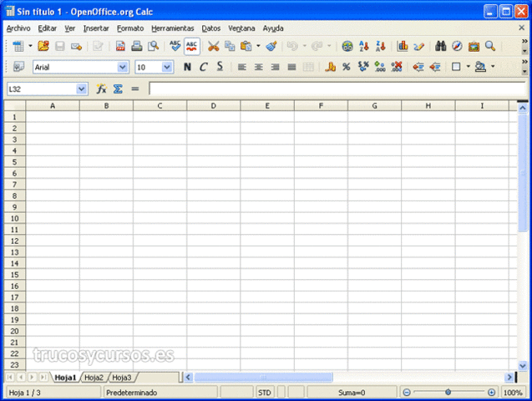
Task: Align text right icon
Action: (x=275, y=67)
